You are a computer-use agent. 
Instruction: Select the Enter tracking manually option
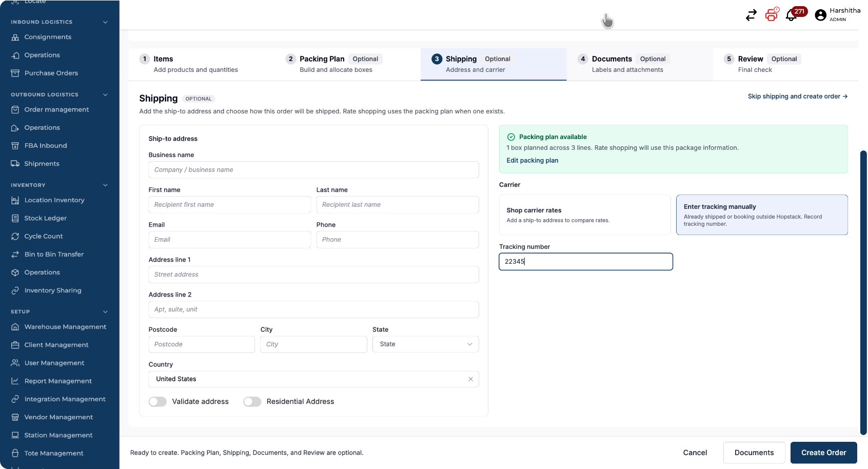(x=762, y=215)
